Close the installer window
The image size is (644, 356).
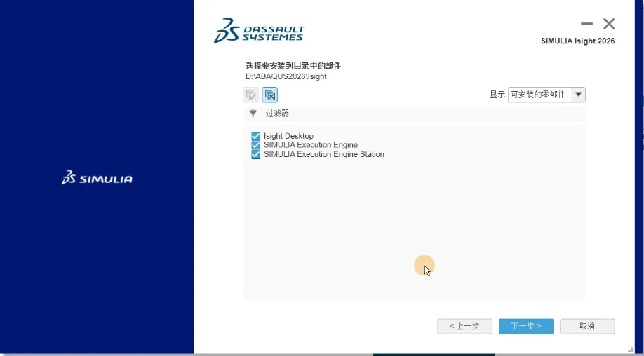point(609,24)
